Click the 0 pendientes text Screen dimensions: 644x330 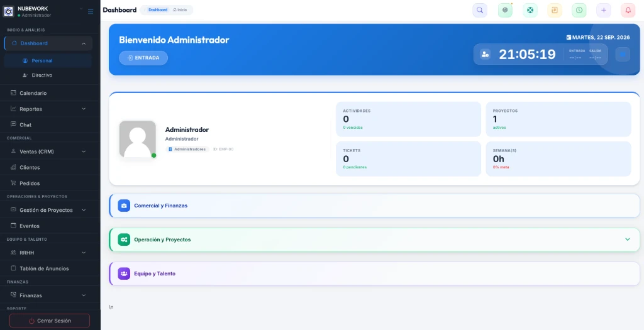[x=355, y=167]
